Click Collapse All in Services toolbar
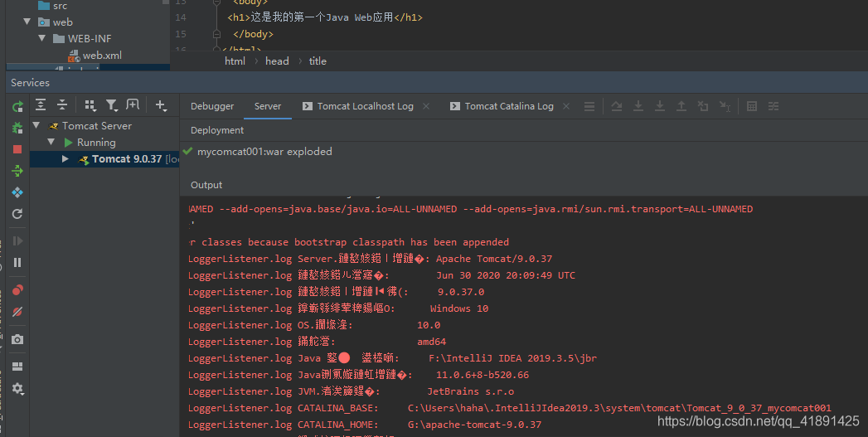Viewport: 868px width, 437px height. [61, 105]
